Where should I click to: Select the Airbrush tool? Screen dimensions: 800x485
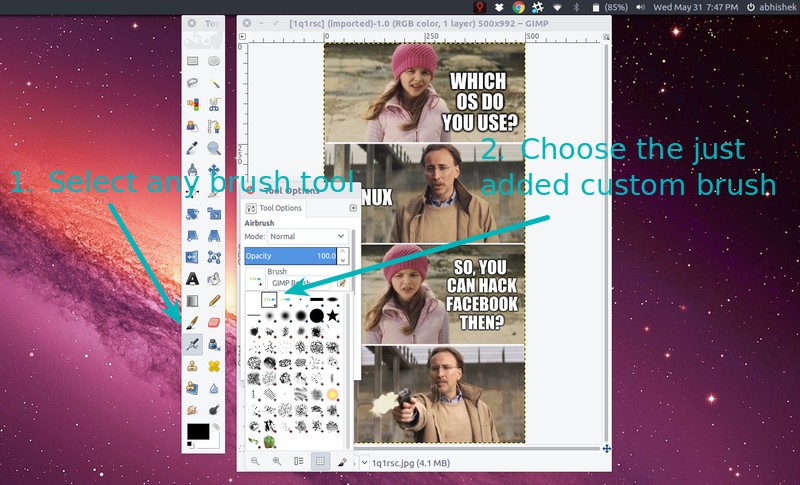pyautogui.click(x=192, y=345)
